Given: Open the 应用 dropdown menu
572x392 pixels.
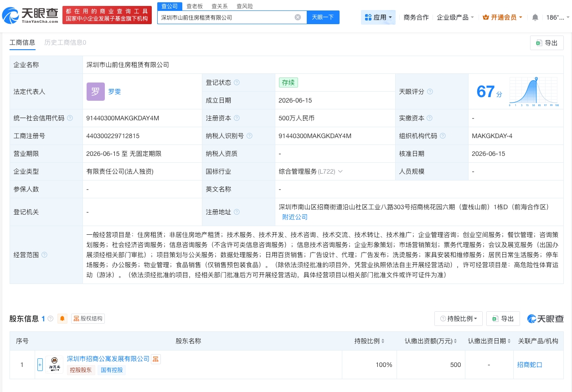Looking at the screenshot, I should [378, 17].
